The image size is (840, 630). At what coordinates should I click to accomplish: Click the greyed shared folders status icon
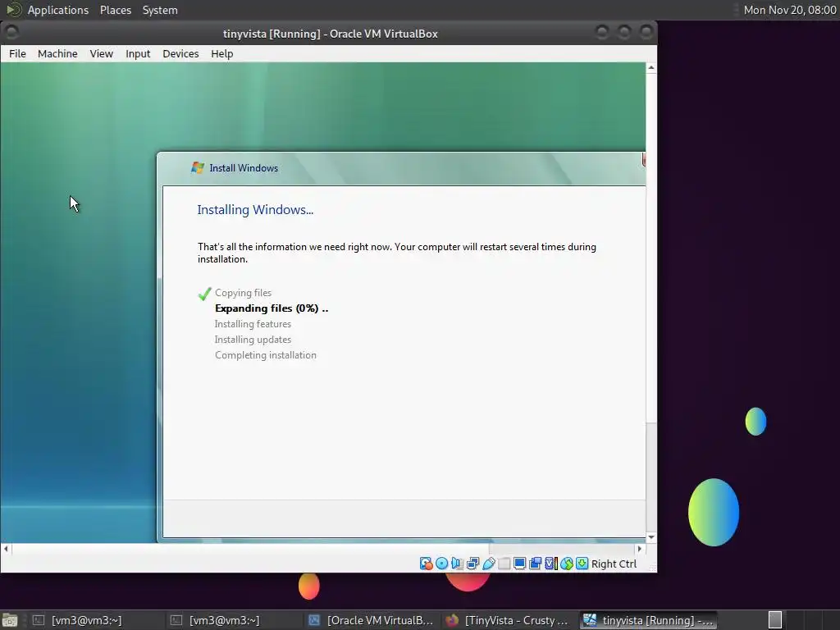tap(504, 564)
